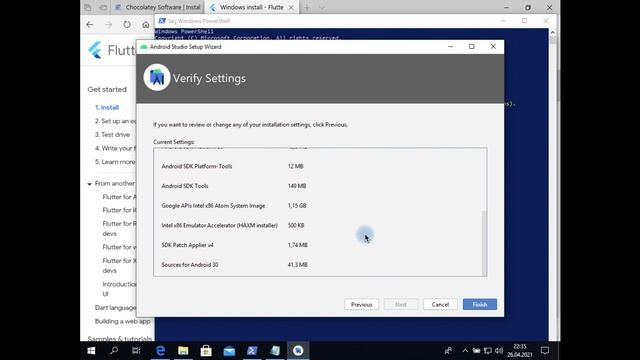Screen dimensions: 640x360
Task: Click the 1,15 GB size value
Action: 297,206
